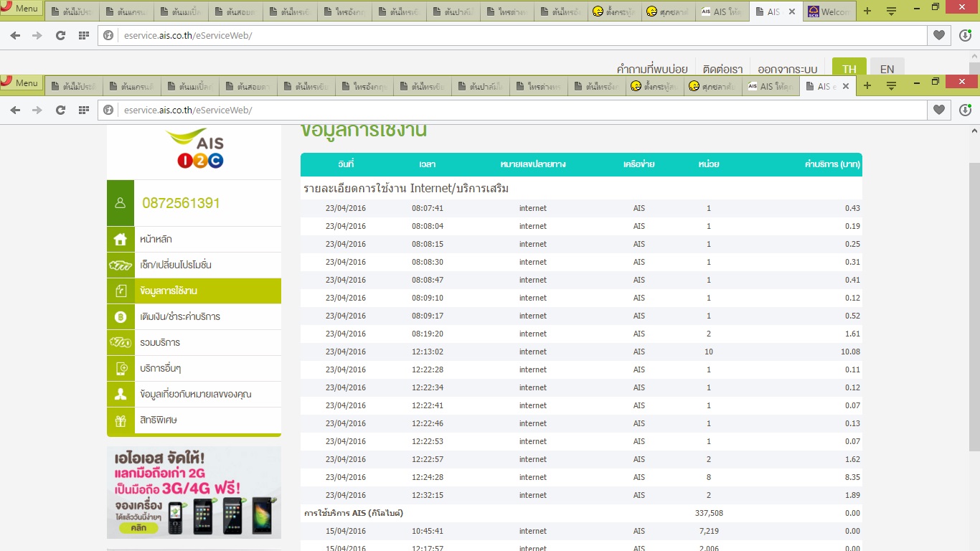This screenshot has width=980, height=551.
Task: Click the gift icon for สิทธิพิเศษ
Action: [x=121, y=420]
